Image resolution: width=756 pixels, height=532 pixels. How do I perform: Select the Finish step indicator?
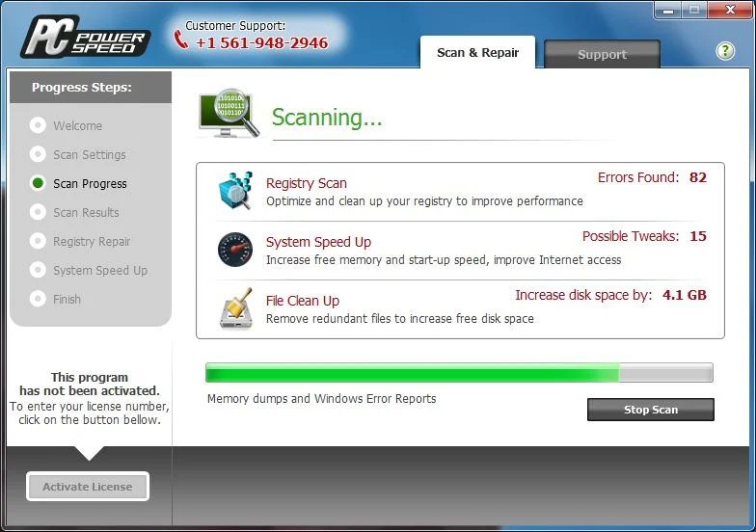[38, 299]
